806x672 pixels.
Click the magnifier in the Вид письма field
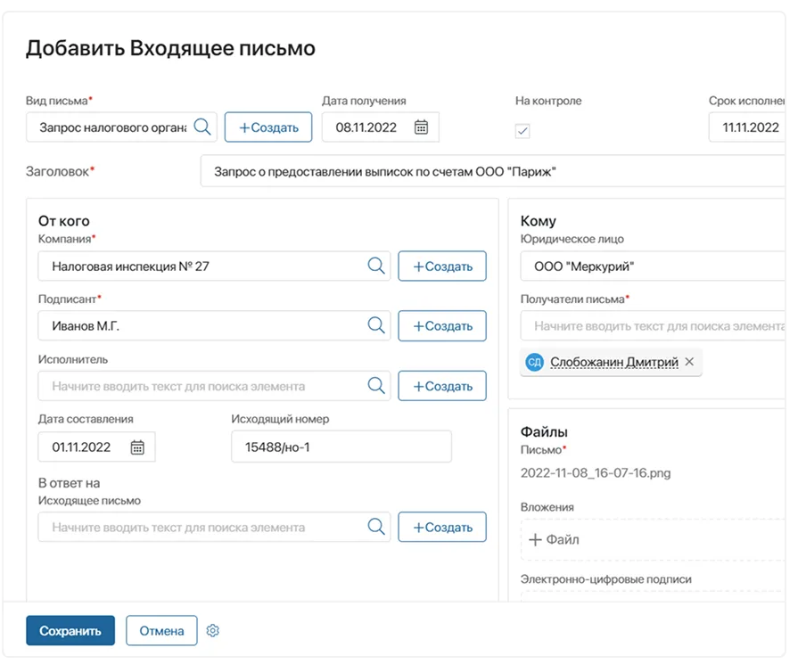pos(202,127)
